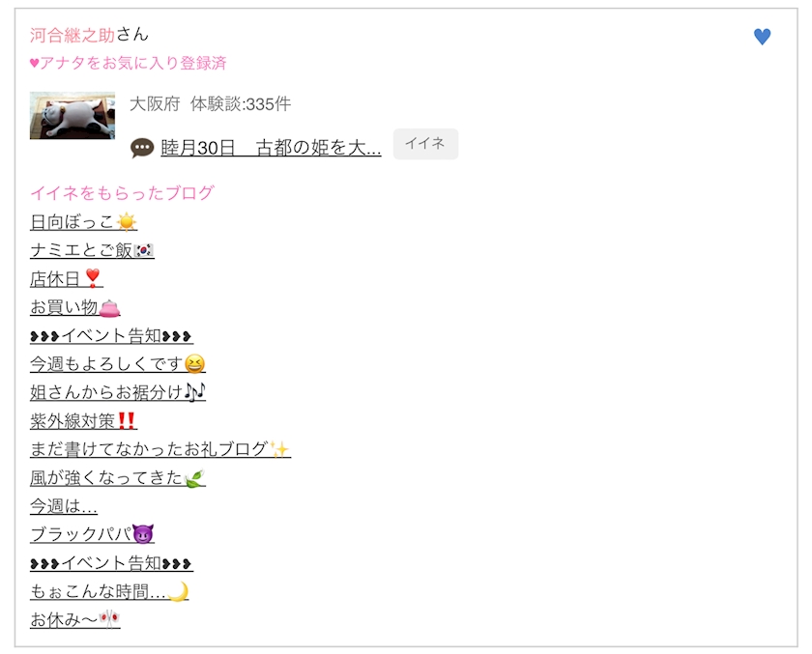Open the first イベント告知 blog link
This screenshot has width=812, height=654.
point(112,336)
